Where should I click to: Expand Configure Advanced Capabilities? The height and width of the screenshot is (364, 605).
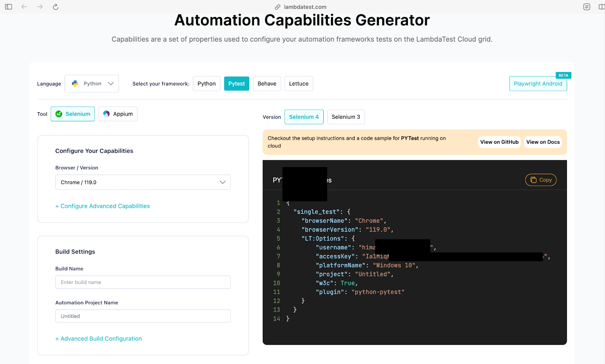click(x=102, y=206)
